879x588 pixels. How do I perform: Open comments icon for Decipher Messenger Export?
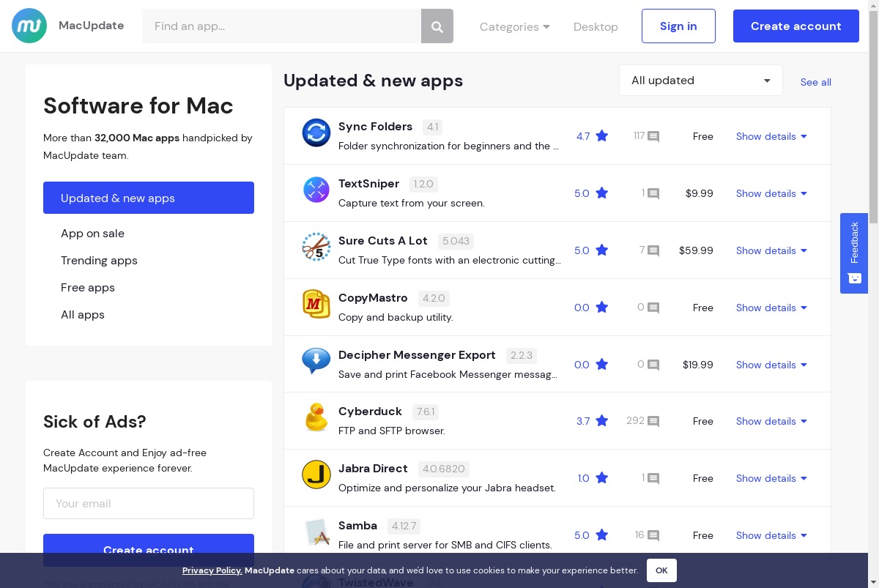(653, 365)
